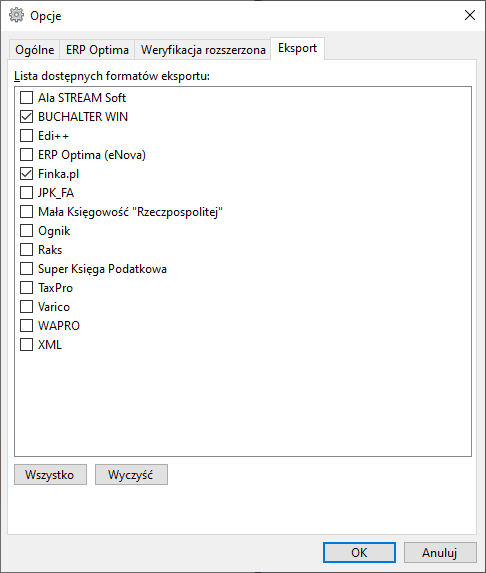This screenshot has height=573, width=486.
Task: Enable Mała Księgowość "Rzeczpospolitej" format
Action: pyautogui.click(x=26, y=212)
